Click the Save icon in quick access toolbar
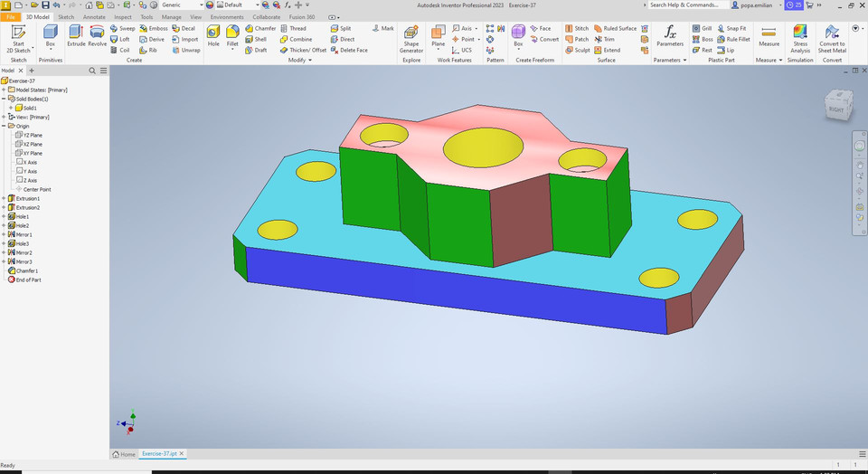The image size is (868, 474). click(45, 5)
